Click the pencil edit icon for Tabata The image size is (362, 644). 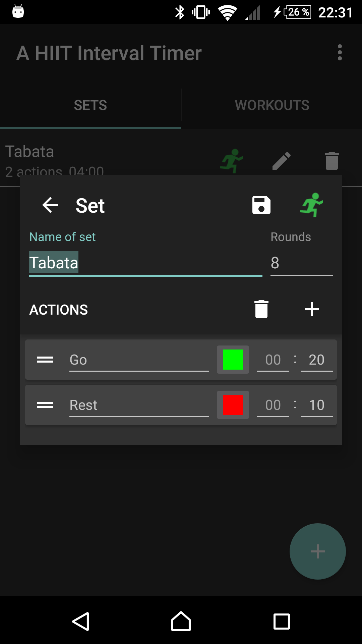[282, 161]
